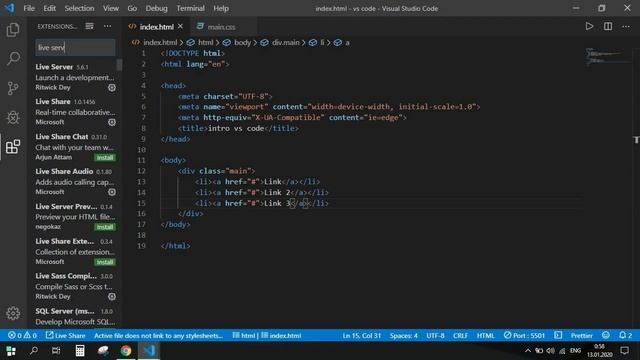This screenshot has width=640, height=360.
Task: Expand body breadcrumb in editor path
Action: [x=242, y=42]
